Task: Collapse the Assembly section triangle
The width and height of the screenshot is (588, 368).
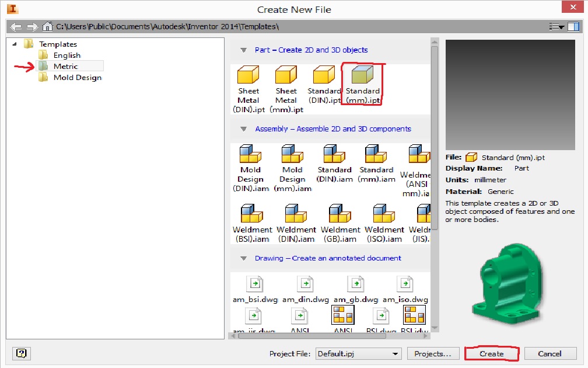Action: click(243, 129)
